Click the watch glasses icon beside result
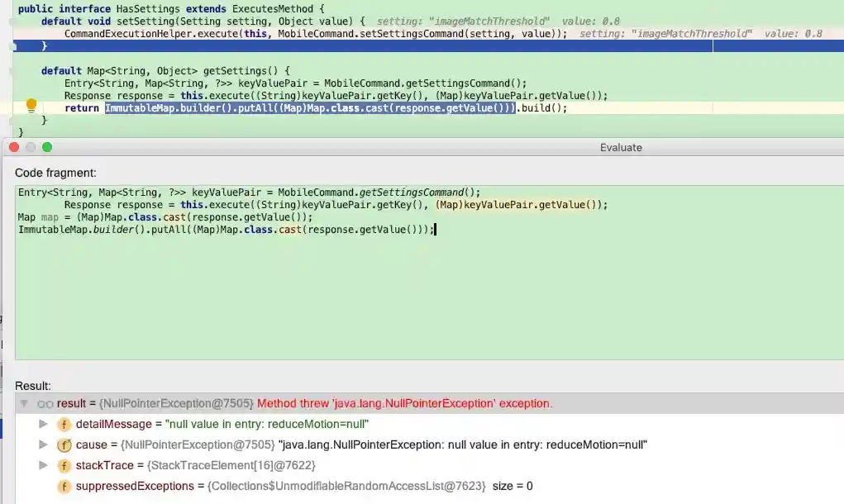844x504 pixels. (x=45, y=404)
